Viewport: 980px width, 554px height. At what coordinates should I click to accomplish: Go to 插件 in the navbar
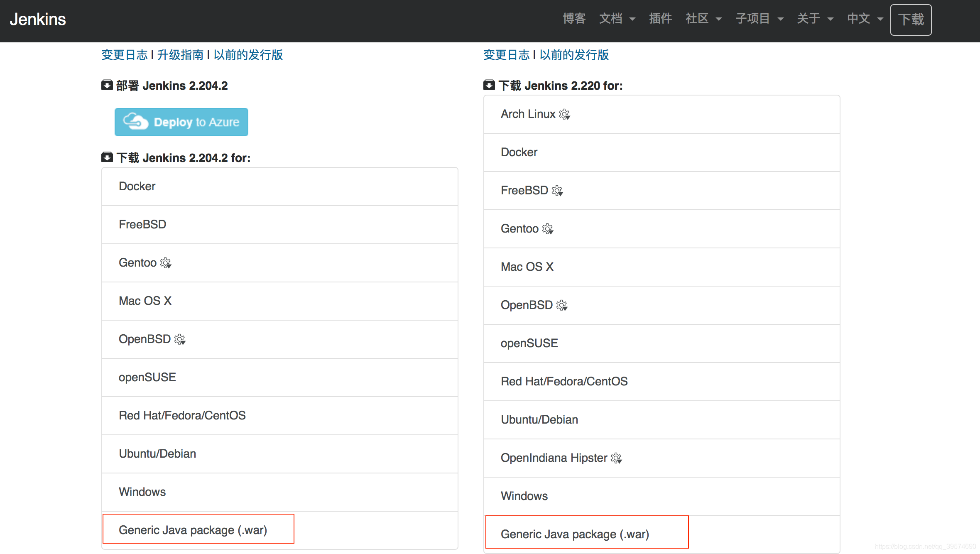(x=660, y=19)
